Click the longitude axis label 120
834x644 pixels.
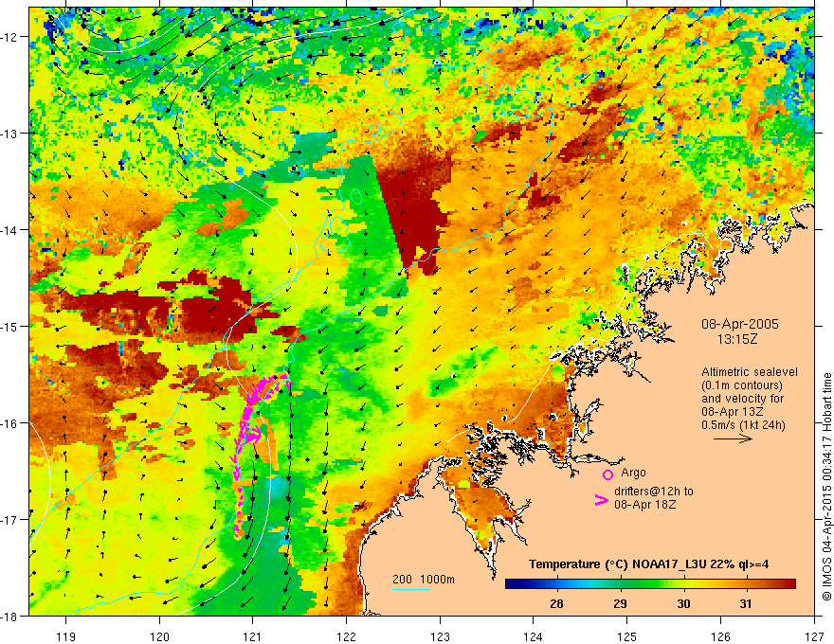point(159,636)
